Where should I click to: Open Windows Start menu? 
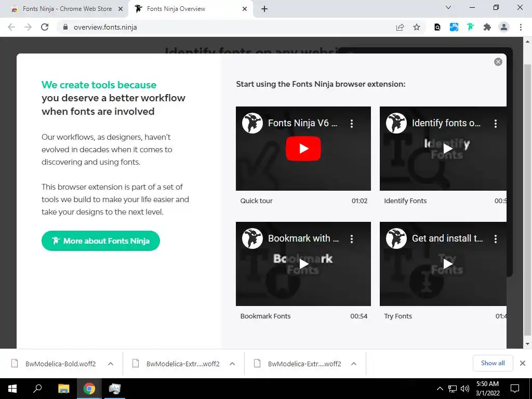12,389
